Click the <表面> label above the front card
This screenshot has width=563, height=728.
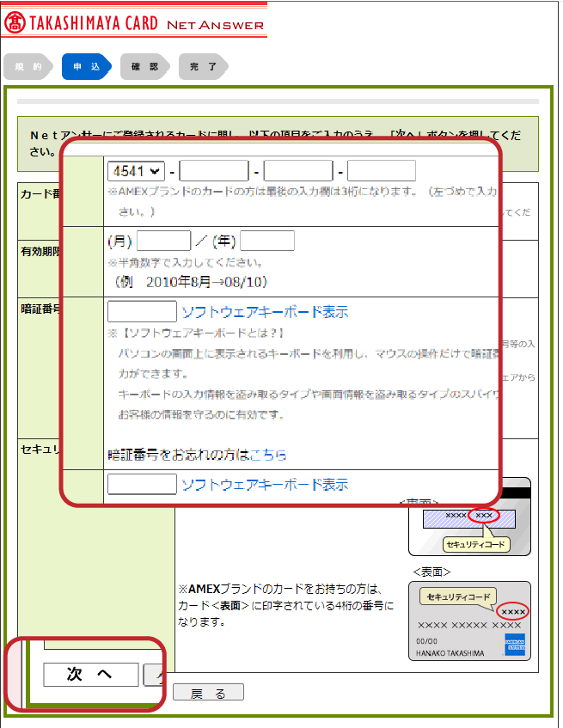click(x=431, y=572)
